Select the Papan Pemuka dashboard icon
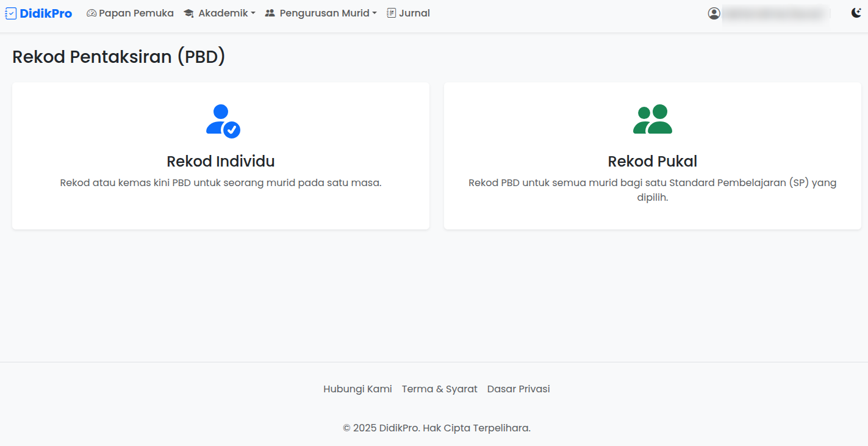Screen dimensions: 868x446 point(91,12)
